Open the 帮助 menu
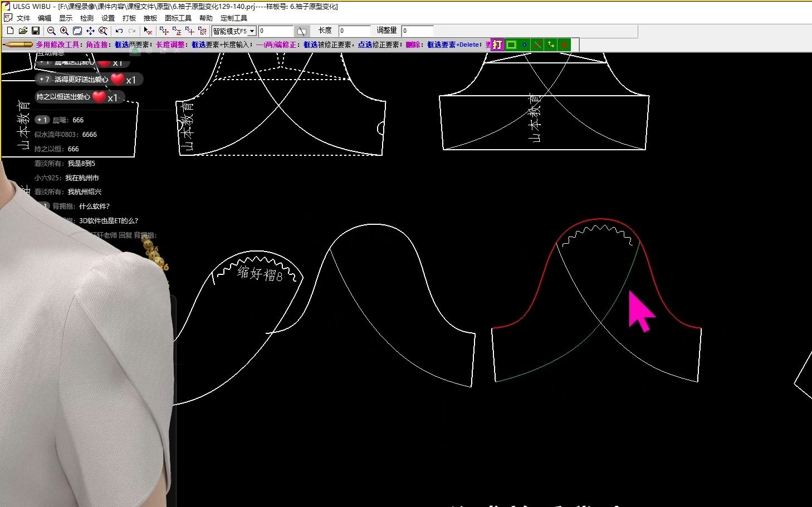Image resolution: width=812 pixels, height=507 pixels. (206, 18)
